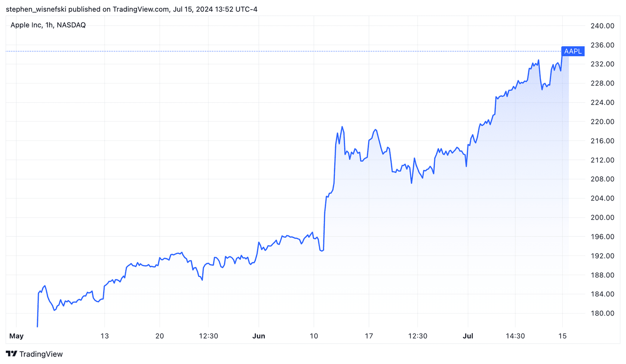Click the 184.00 price axis label

tap(602, 294)
